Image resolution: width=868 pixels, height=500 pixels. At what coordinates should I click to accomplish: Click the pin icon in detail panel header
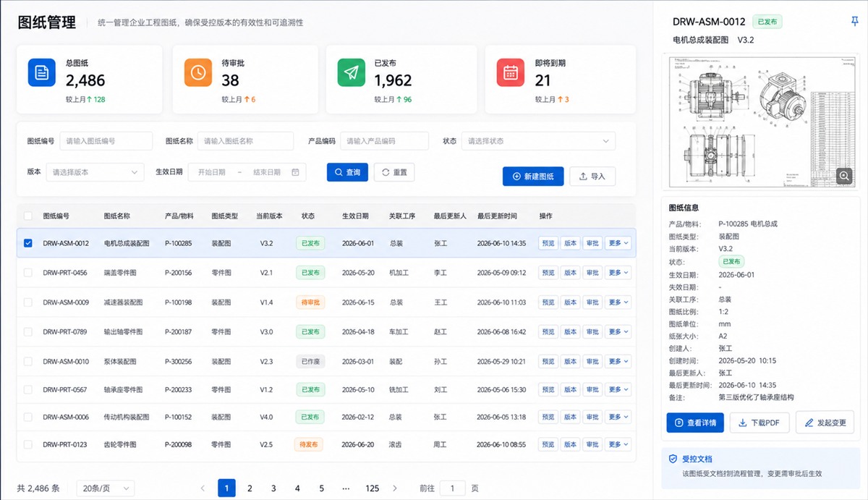click(x=854, y=22)
